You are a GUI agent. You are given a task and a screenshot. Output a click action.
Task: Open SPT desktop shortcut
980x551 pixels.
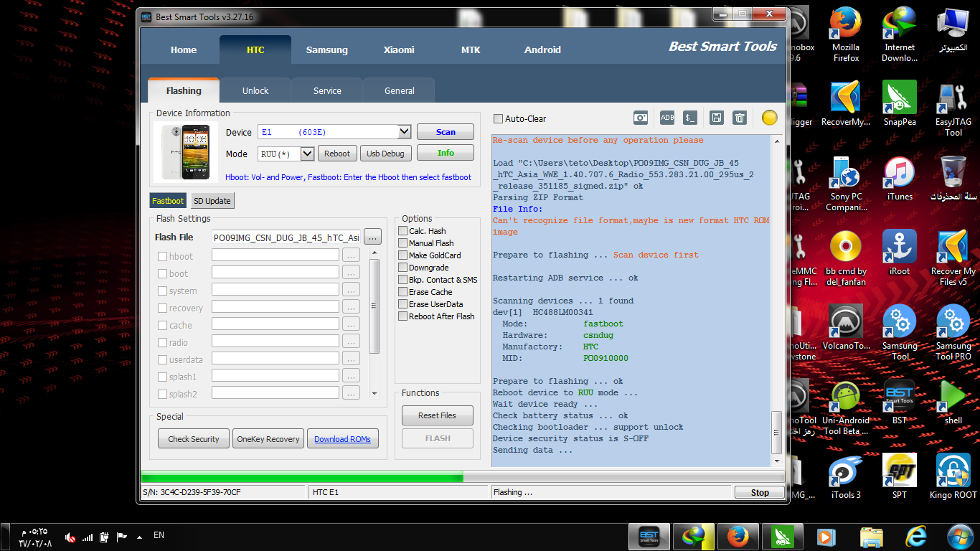pyautogui.click(x=900, y=477)
